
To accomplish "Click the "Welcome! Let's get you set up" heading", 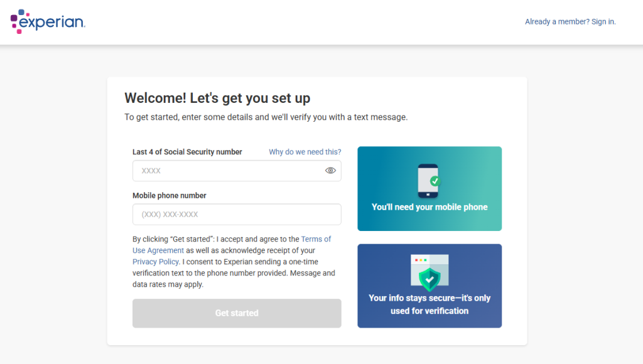I will 217,98.
